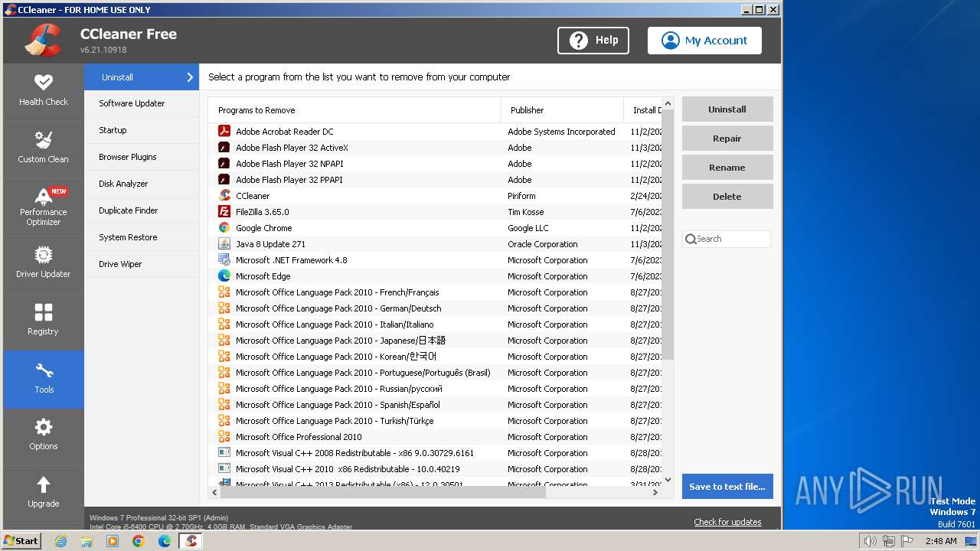Viewport: 980px width, 551px height.
Task: Click Save to text file button
Action: click(x=727, y=487)
